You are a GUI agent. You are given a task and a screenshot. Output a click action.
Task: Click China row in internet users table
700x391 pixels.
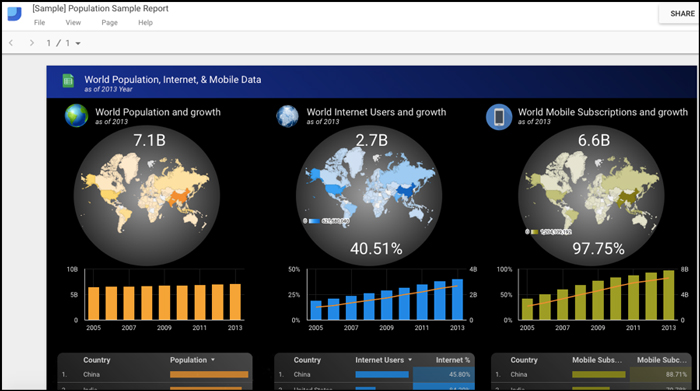click(x=375, y=374)
